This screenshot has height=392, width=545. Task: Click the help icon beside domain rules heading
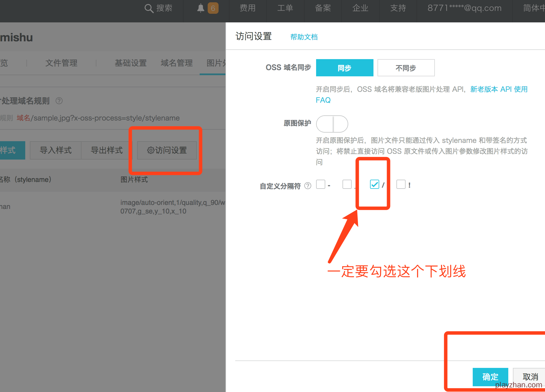coord(59,101)
